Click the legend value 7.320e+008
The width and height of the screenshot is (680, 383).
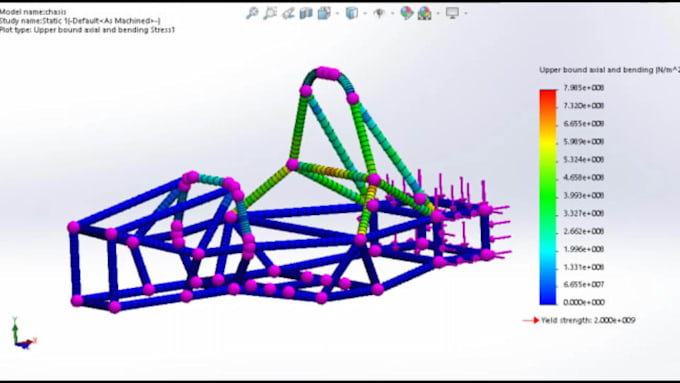[x=584, y=106]
